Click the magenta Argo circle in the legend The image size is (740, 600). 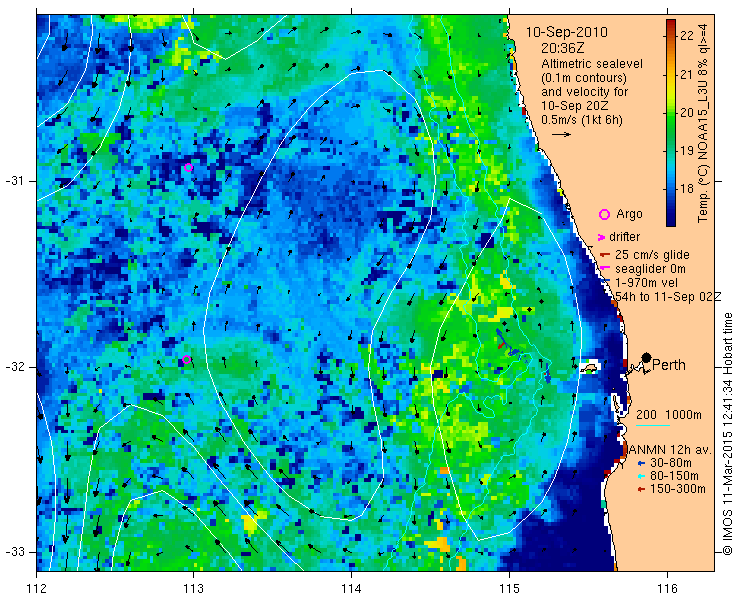[604, 214]
